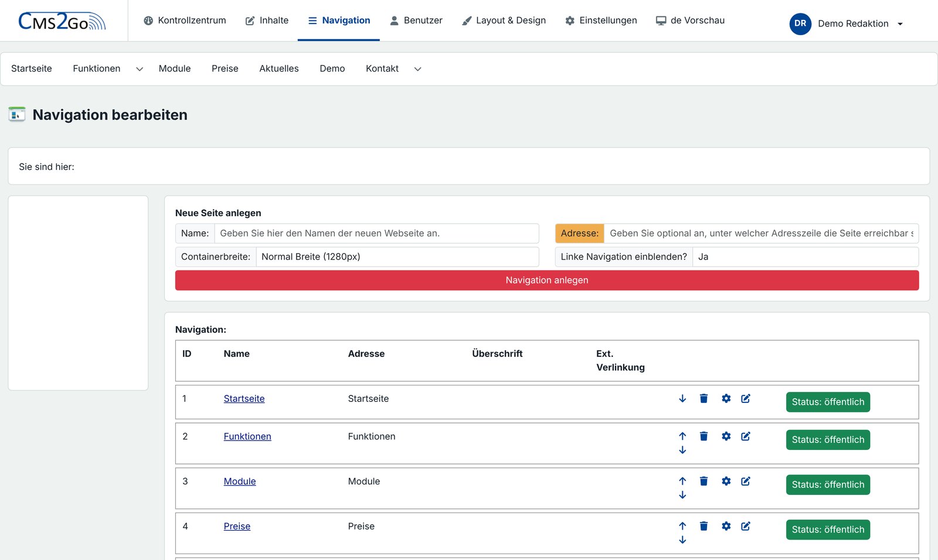Open the Funktionen link in table
This screenshot has height=560, width=938.
coord(247,436)
